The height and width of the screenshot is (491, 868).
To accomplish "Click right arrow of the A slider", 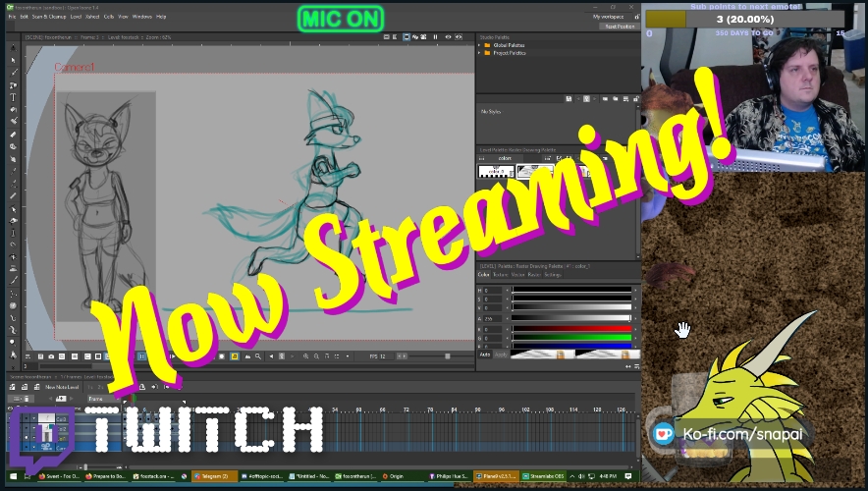I will tap(635, 318).
